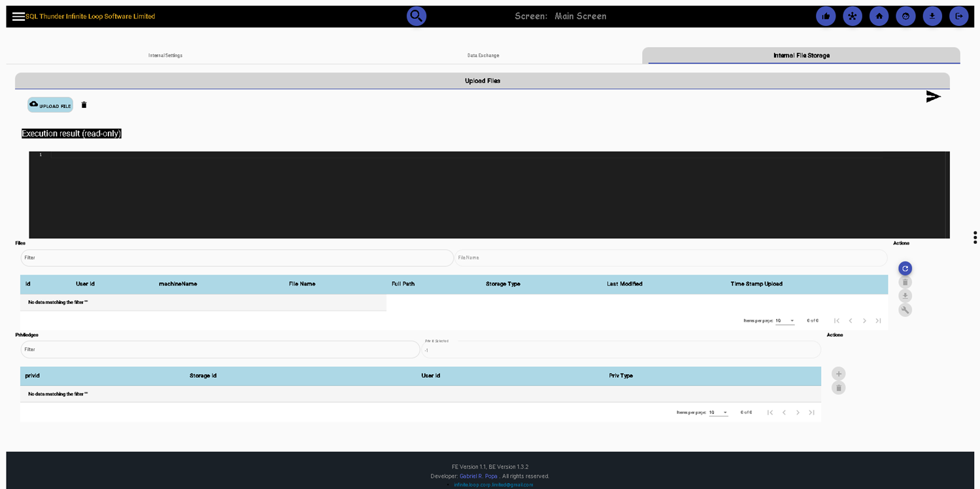Go to last page of Priviledges table

pos(811,413)
